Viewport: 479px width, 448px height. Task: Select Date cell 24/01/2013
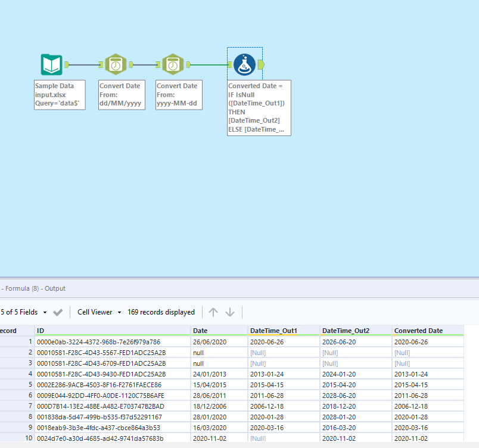click(x=219, y=374)
